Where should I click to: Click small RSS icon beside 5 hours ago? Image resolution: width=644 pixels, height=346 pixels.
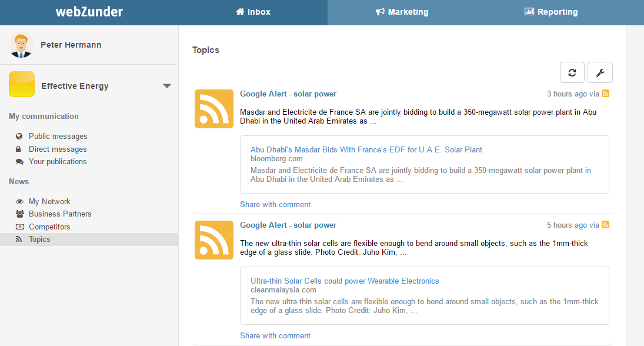pyautogui.click(x=605, y=225)
